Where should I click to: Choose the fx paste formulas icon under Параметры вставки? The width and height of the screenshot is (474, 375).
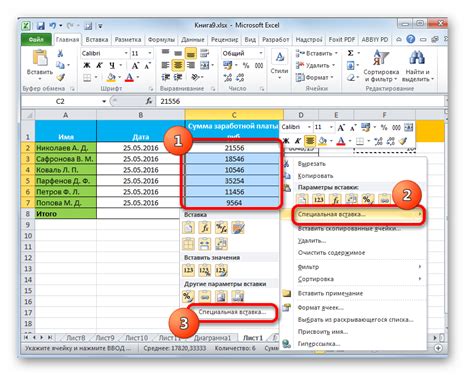point(335,199)
